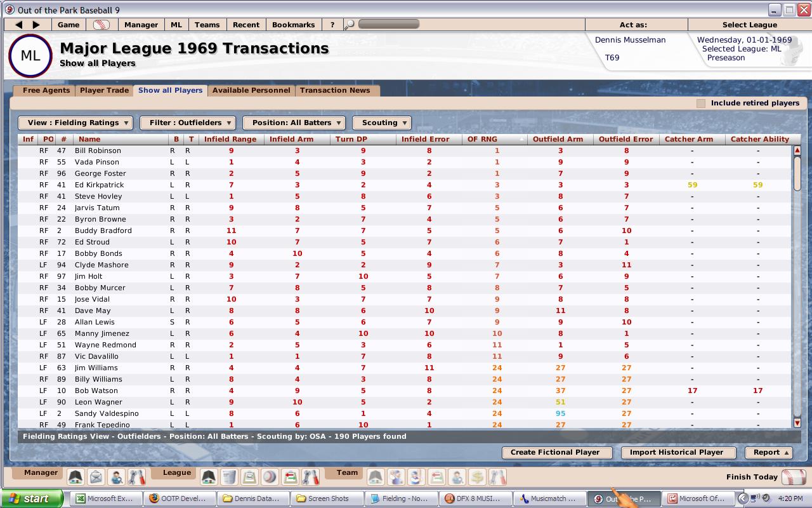Expand the Report menu button

click(769, 452)
